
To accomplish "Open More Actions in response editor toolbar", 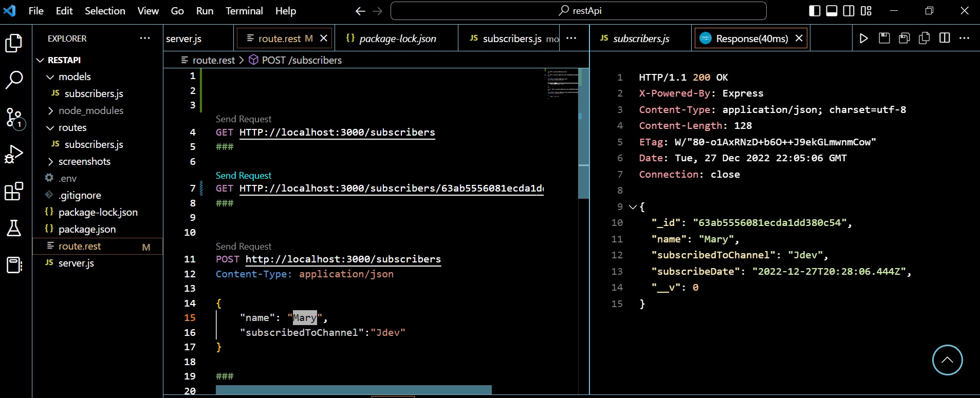I will [965, 38].
